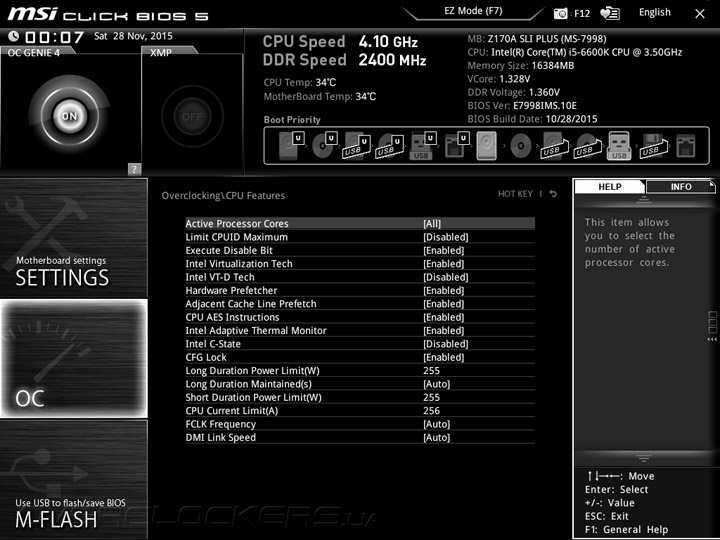
Task: Toggle CPU AES Instructions setting
Action: 360,317
